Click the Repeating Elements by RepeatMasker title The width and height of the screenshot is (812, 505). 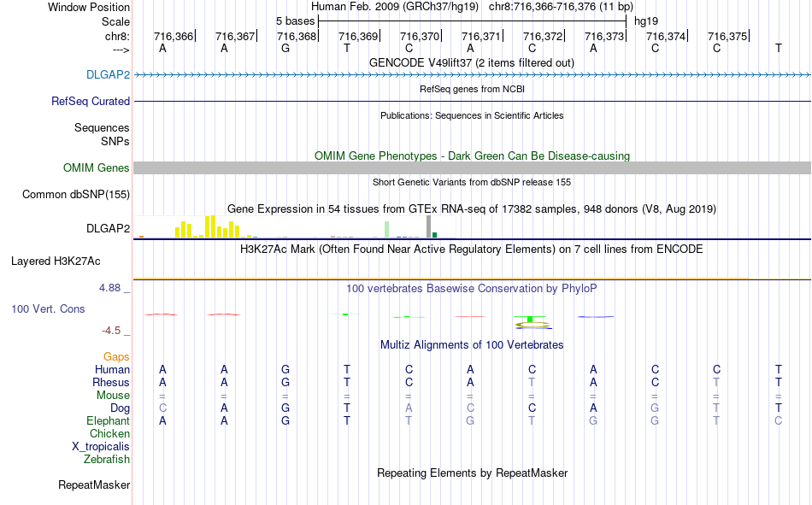click(472, 473)
